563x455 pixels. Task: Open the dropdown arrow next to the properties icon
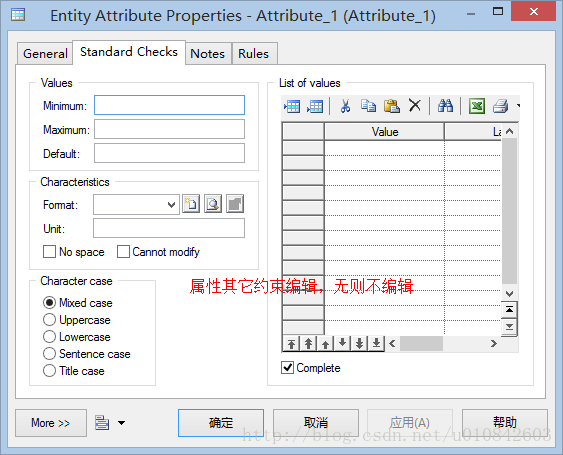[x=121, y=423]
